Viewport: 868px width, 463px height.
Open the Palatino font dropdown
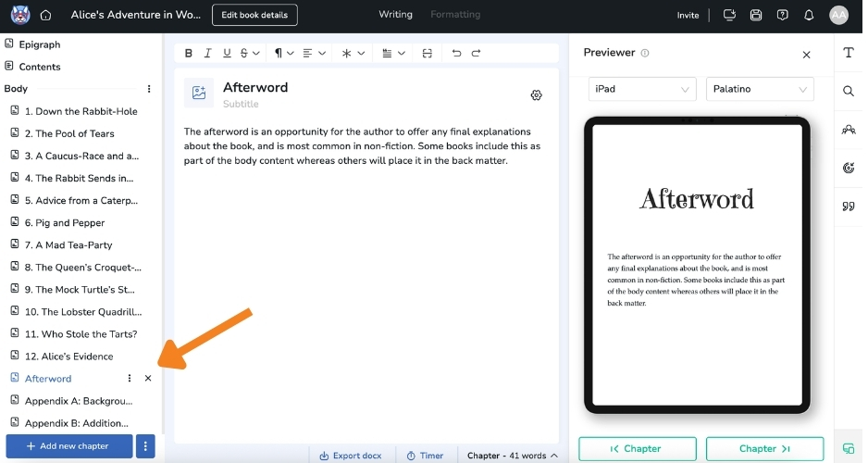pos(760,89)
